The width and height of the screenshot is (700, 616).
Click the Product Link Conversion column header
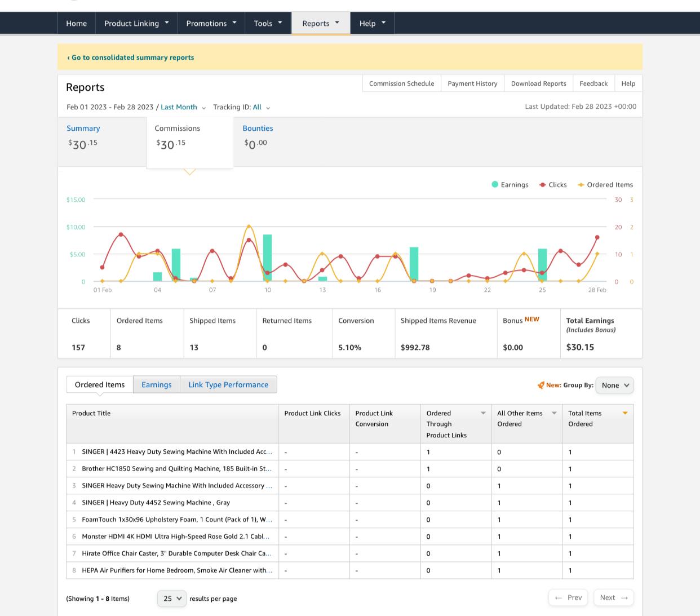[385, 424]
